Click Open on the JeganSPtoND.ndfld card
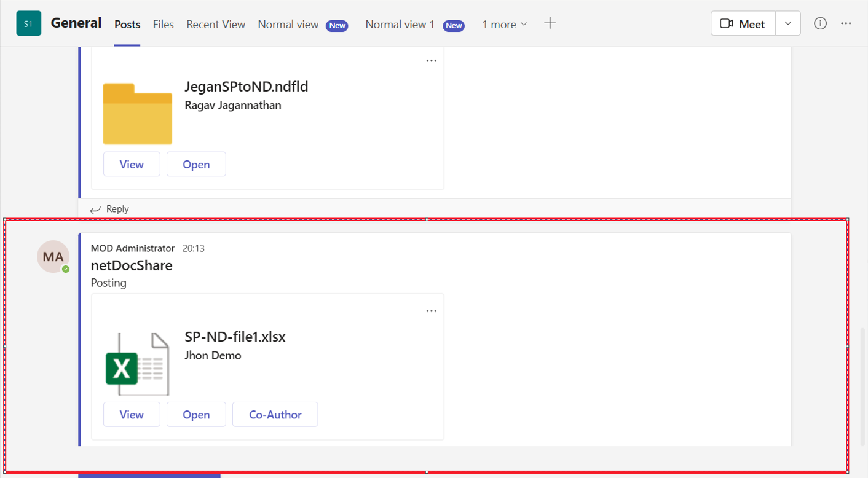This screenshot has height=478, width=868. 196,164
